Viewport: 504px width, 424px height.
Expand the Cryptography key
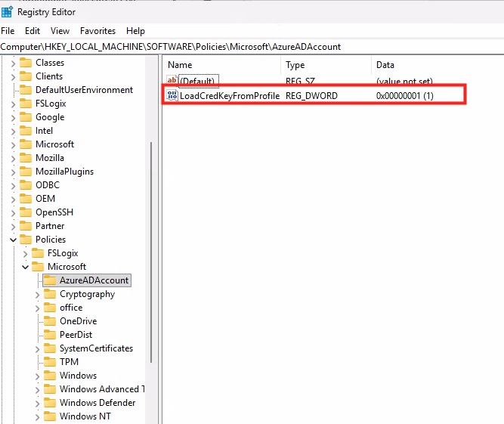coord(37,294)
